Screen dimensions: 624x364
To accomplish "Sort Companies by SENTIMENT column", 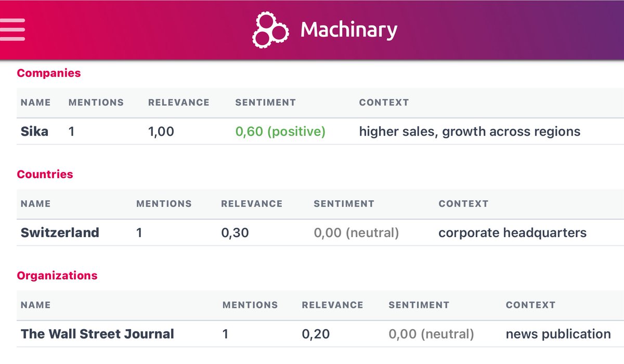I will [x=265, y=102].
